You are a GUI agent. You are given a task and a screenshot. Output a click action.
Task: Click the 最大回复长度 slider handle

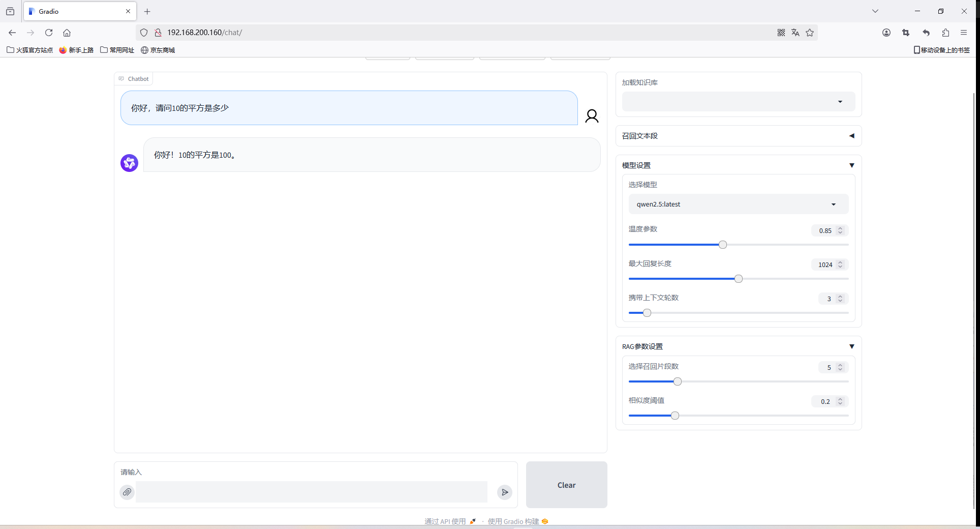click(739, 279)
